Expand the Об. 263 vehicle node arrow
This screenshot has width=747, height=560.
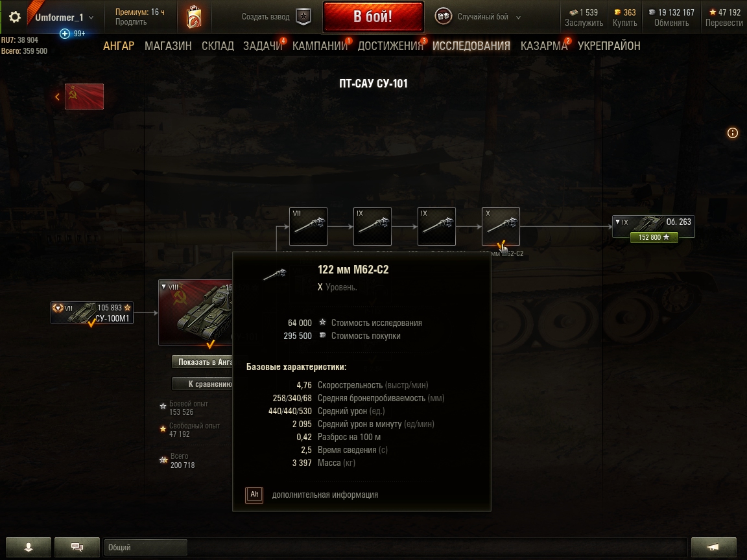tap(617, 222)
